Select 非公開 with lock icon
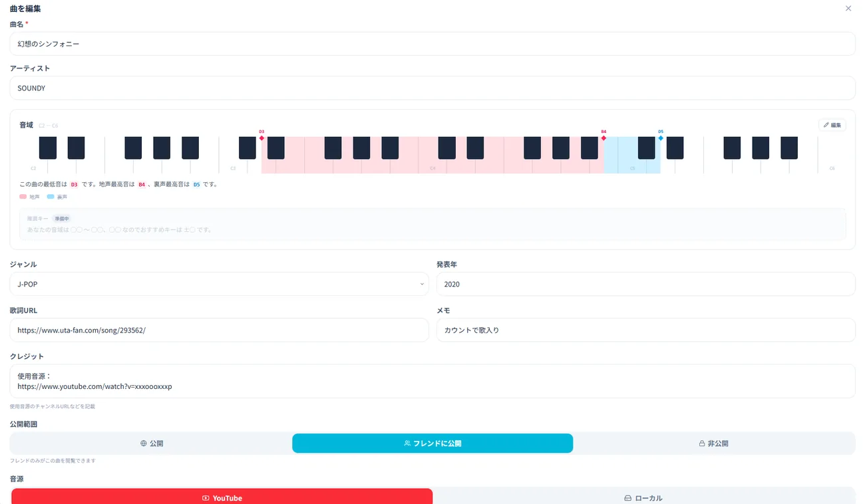 (713, 443)
